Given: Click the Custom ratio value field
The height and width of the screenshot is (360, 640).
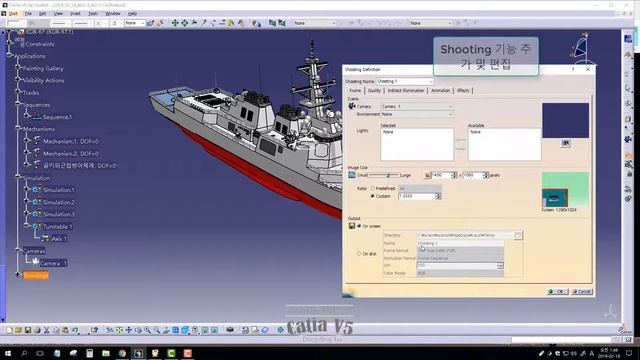Looking at the screenshot, I should pyautogui.click(x=417, y=196).
